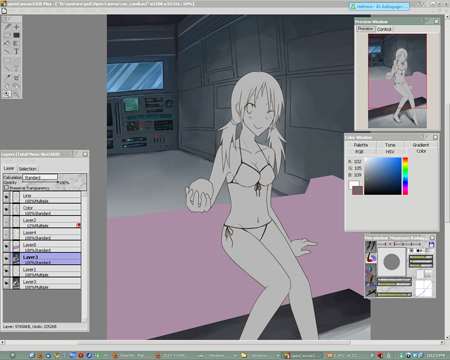Select the polygon selection tool
The height and width of the screenshot is (360, 450).
pos(16,61)
